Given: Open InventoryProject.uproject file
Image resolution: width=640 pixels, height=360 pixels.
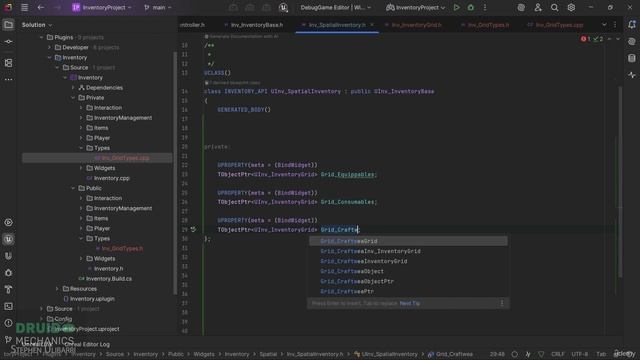Looking at the screenshot, I should coord(87,329).
